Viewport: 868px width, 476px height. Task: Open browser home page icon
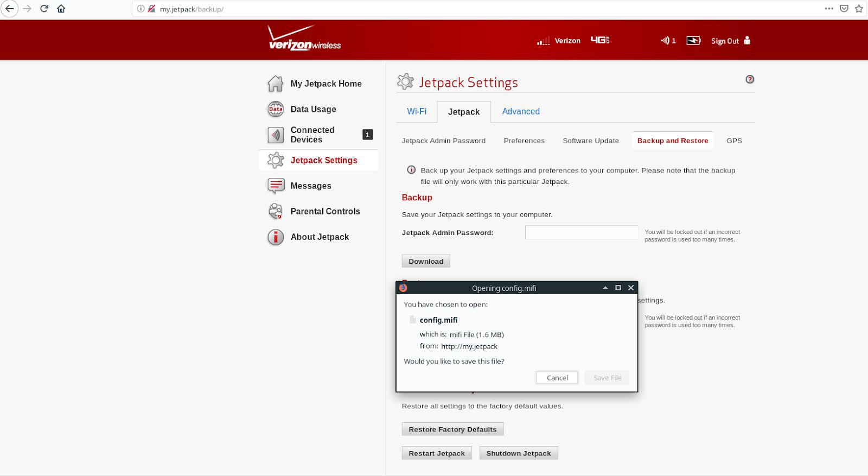[x=61, y=9]
